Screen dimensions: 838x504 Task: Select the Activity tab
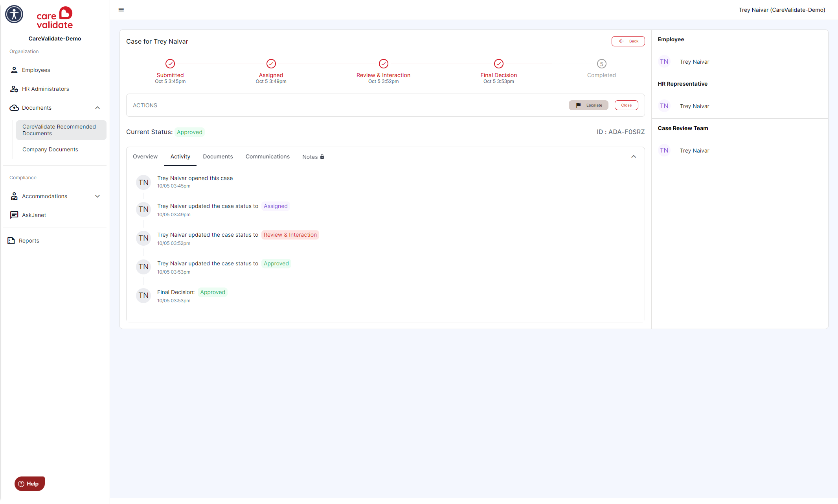pyautogui.click(x=180, y=156)
